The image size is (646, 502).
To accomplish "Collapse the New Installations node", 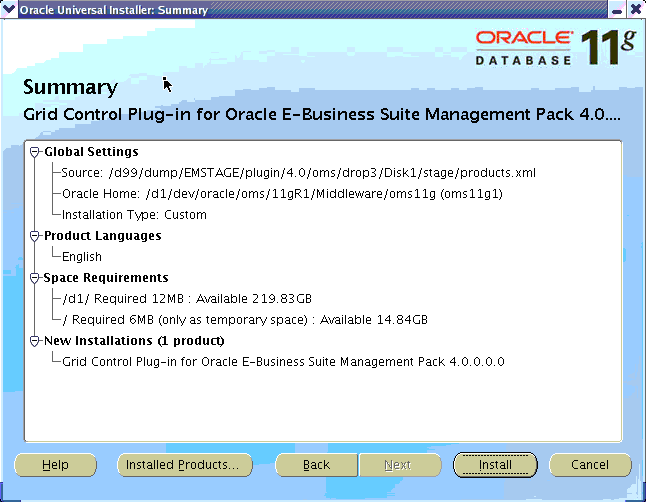I will pos(35,341).
